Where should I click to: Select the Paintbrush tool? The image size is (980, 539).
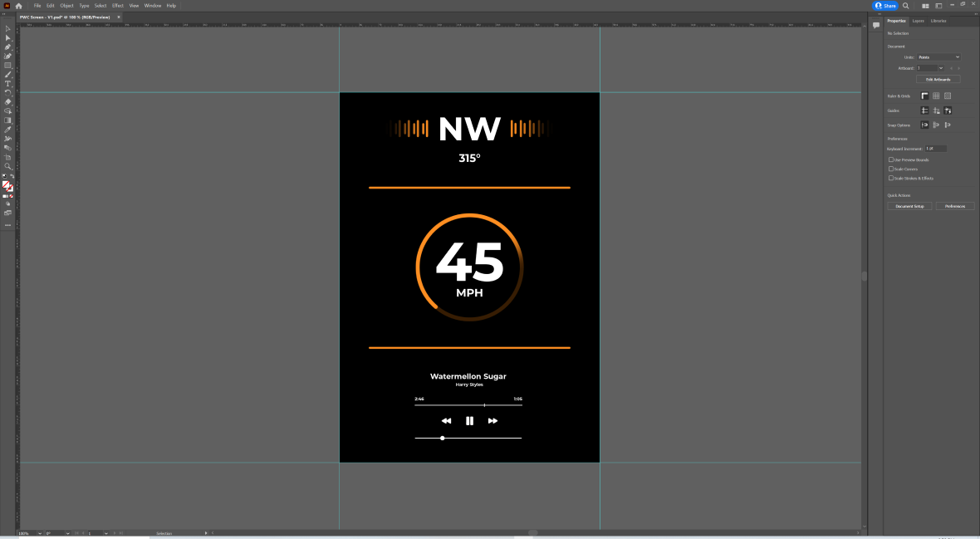tap(7, 75)
